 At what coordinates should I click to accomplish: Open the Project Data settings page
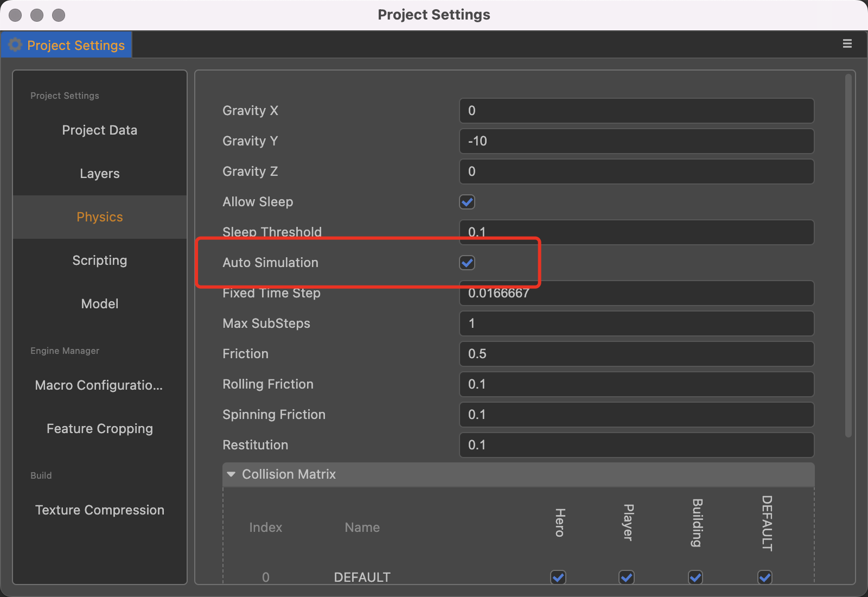tap(100, 130)
